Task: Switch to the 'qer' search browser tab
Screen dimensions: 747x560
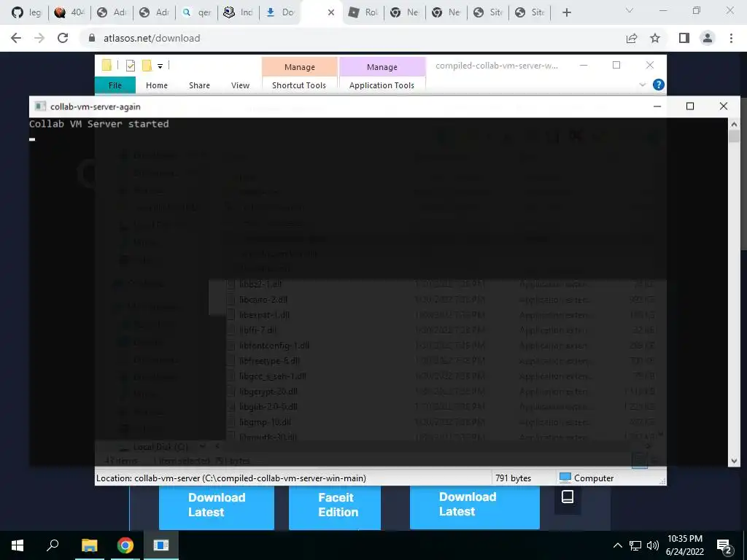Action: click(x=196, y=12)
